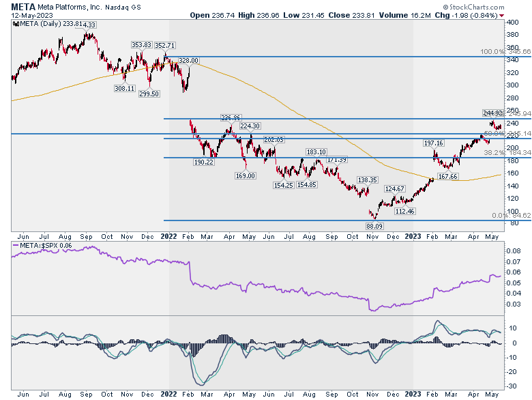532x400 pixels.
Task: Click the -30 MACD scale value
Action: (512, 386)
